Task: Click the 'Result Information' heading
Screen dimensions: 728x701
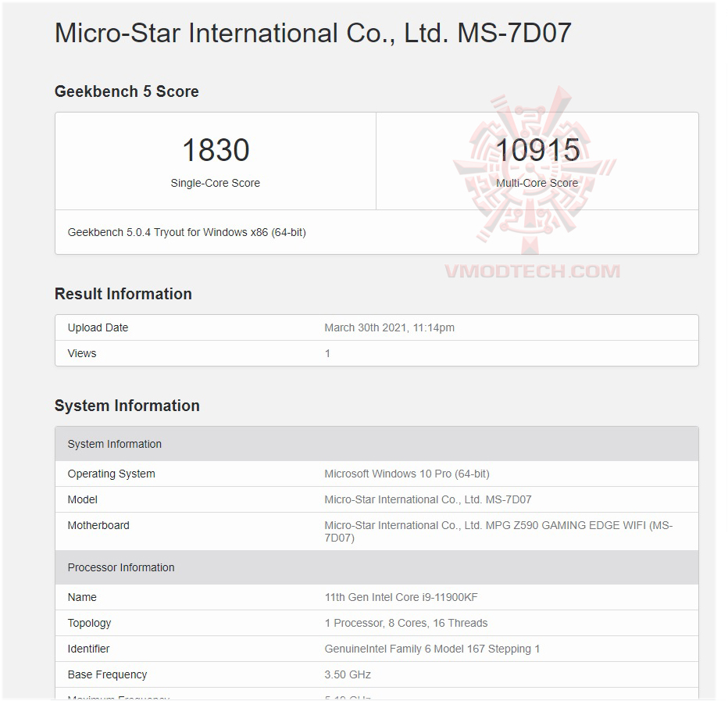Action: coord(123,294)
